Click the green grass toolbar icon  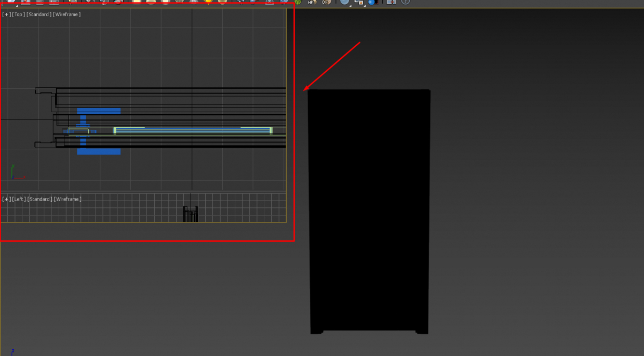coord(298,2)
